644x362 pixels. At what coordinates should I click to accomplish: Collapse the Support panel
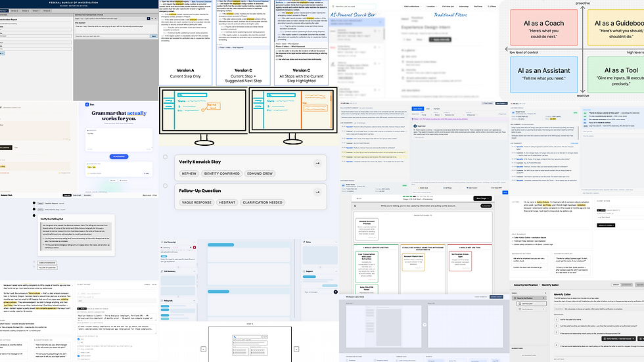(336, 271)
